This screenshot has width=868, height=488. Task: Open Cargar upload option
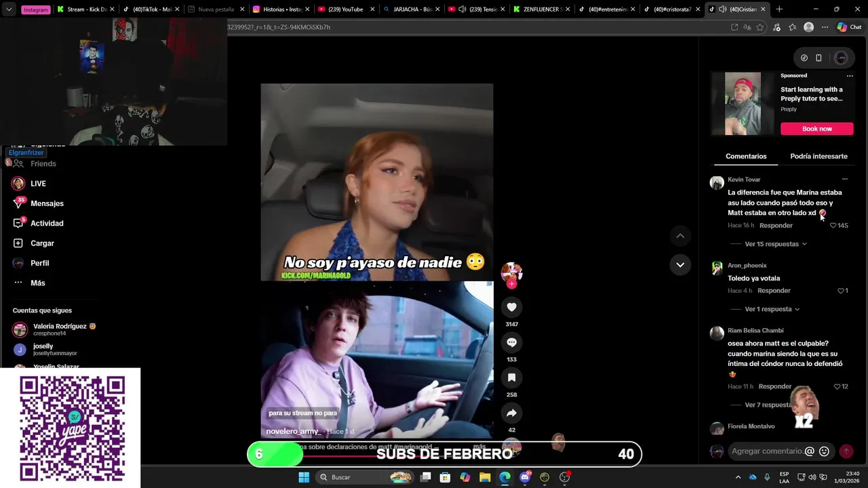[x=42, y=243]
